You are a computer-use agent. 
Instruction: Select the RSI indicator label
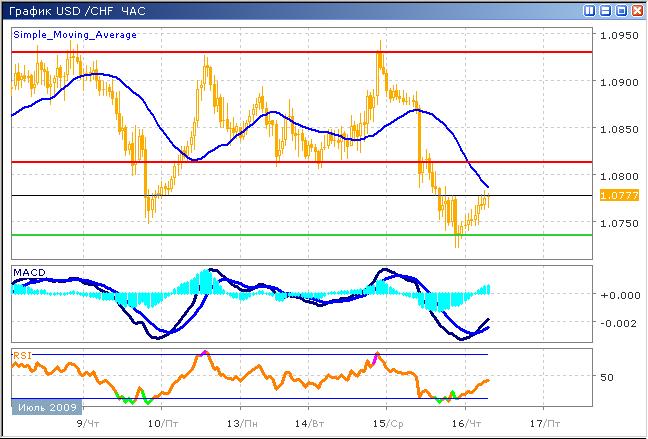21,354
